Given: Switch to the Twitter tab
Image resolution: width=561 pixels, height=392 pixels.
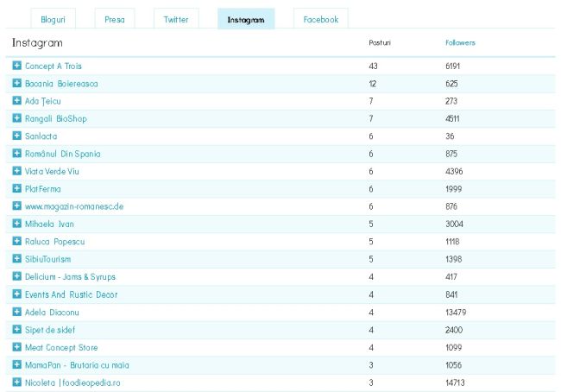Looking at the screenshot, I should [176, 19].
